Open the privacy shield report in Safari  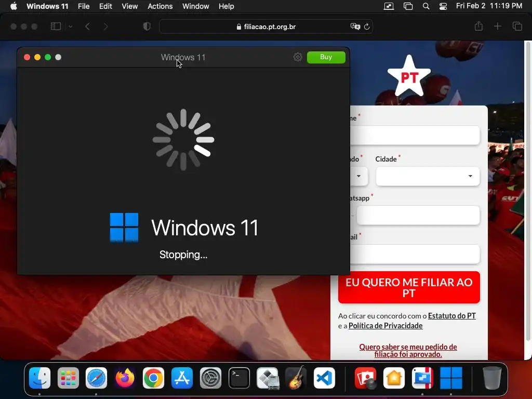pyautogui.click(x=147, y=26)
